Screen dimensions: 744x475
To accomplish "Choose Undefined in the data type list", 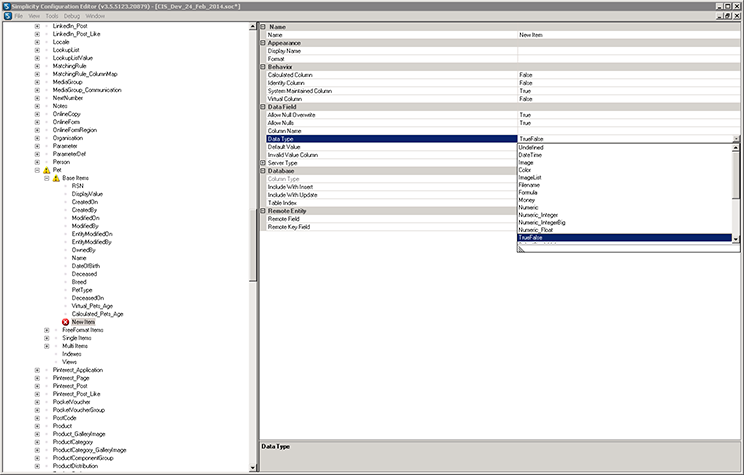I will point(624,148).
